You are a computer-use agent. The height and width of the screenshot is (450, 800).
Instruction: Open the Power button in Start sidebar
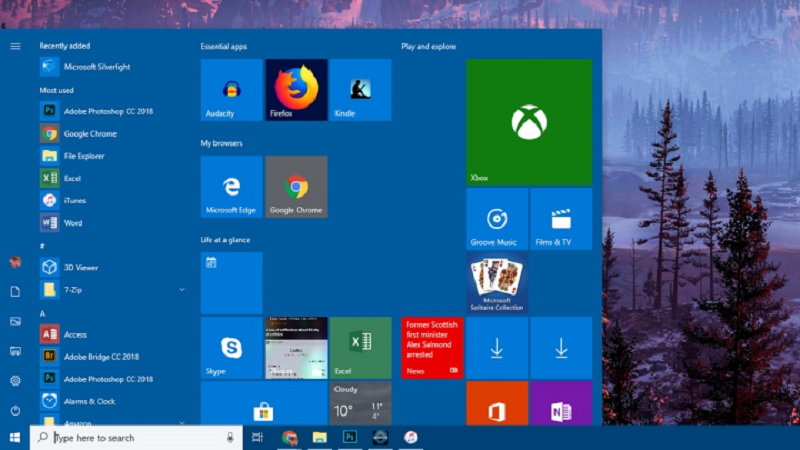click(15, 411)
